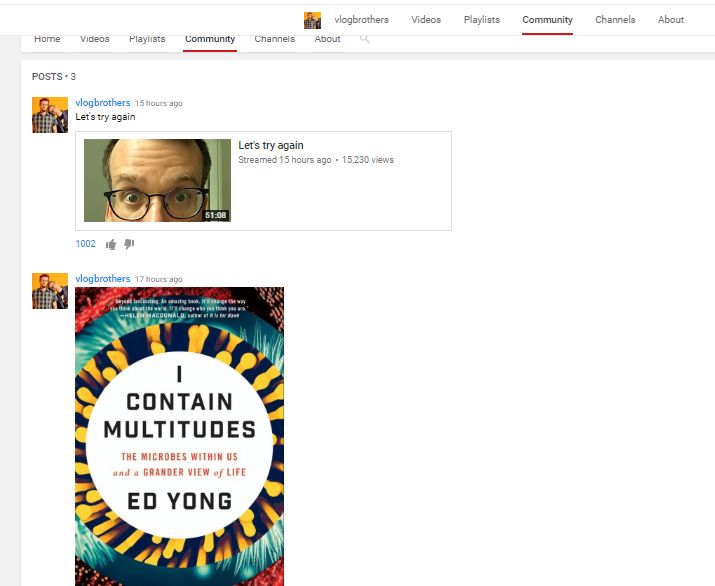This screenshot has height=586, width=715.
Task: Click avatar beside the 17 hours ago post
Action: [x=50, y=291]
